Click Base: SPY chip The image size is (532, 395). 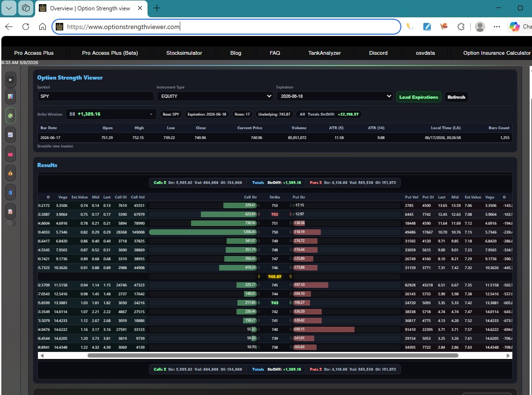coord(170,114)
